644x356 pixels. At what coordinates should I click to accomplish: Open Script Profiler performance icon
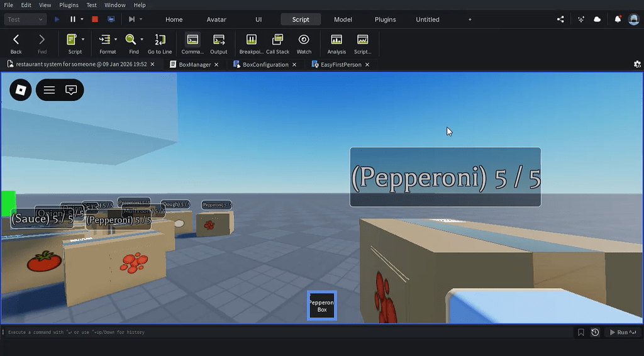coord(363,43)
